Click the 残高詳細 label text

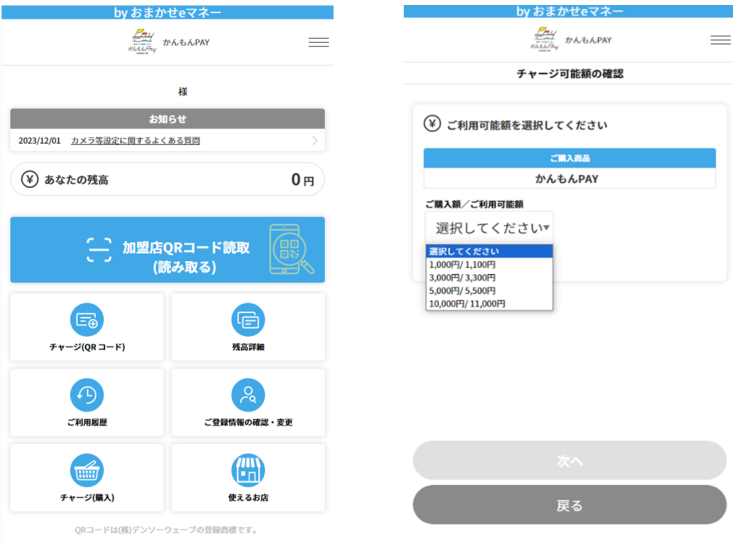(248, 347)
